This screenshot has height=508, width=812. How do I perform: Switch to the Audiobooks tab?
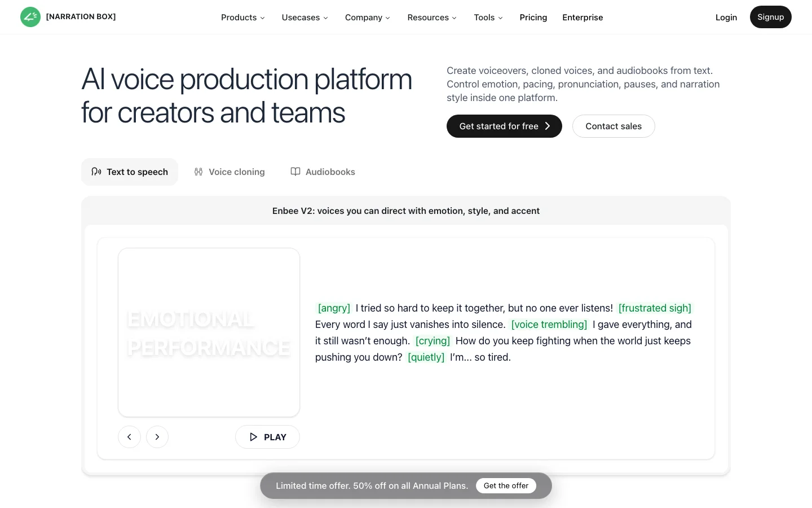point(323,172)
